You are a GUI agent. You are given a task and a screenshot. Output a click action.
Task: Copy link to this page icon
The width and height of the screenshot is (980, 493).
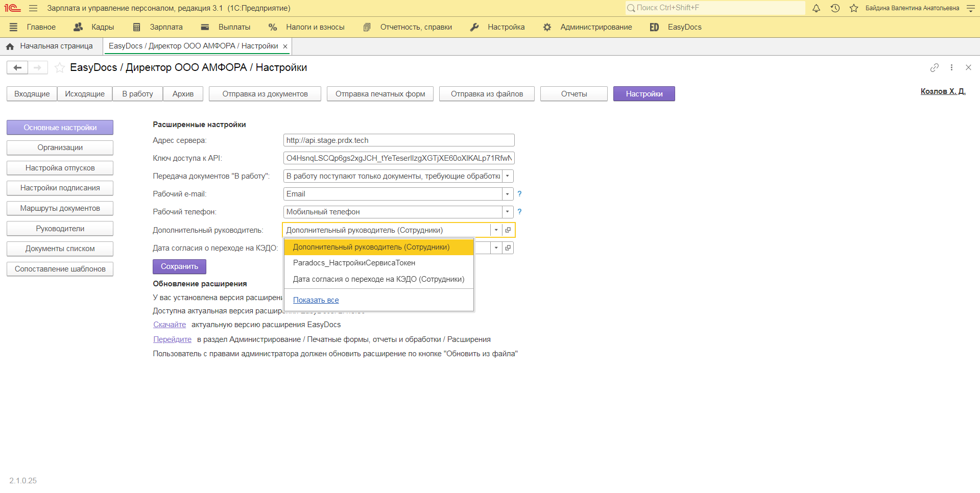tap(934, 67)
